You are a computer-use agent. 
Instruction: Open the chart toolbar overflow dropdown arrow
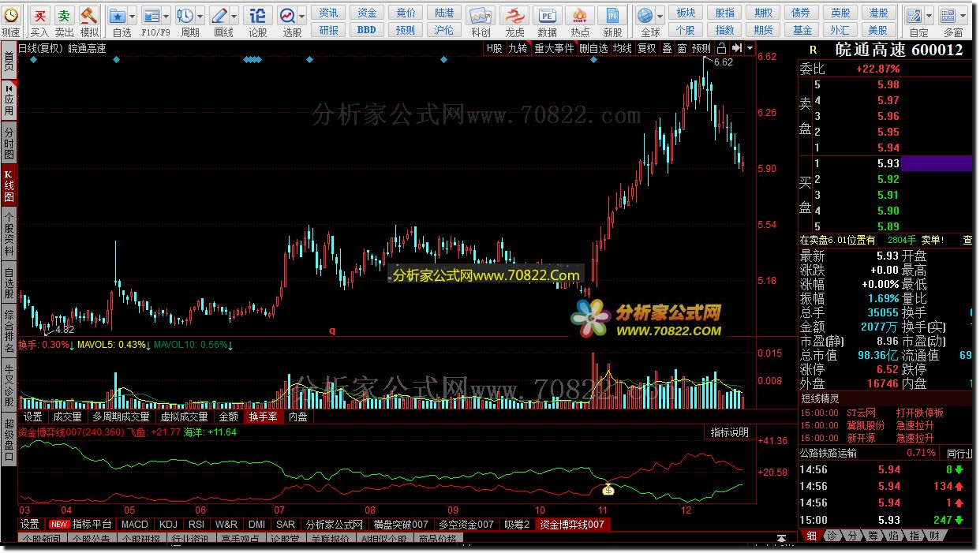tap(750, 48)
